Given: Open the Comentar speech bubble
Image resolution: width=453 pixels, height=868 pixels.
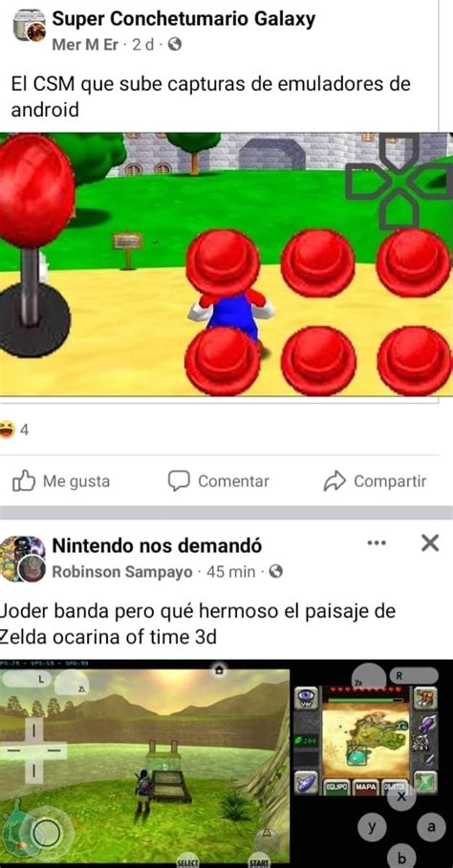Looking at the screenshot, I should (x=179, y=480).
